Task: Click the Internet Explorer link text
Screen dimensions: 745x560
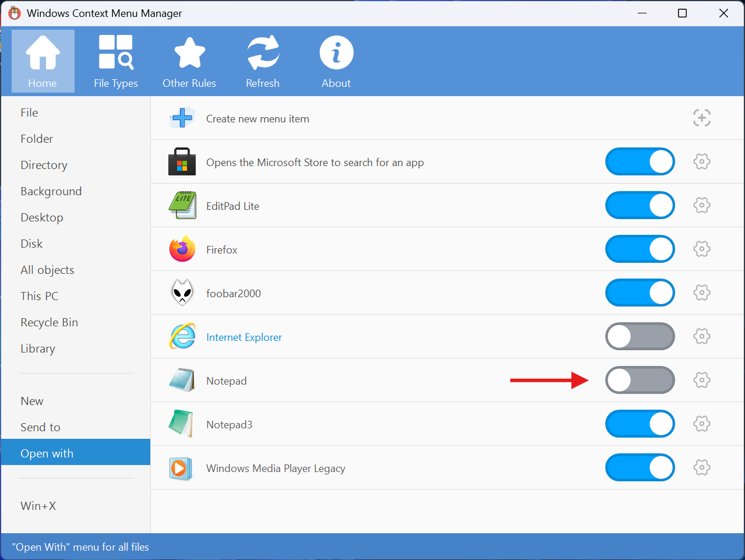Action: click(244, 337)
